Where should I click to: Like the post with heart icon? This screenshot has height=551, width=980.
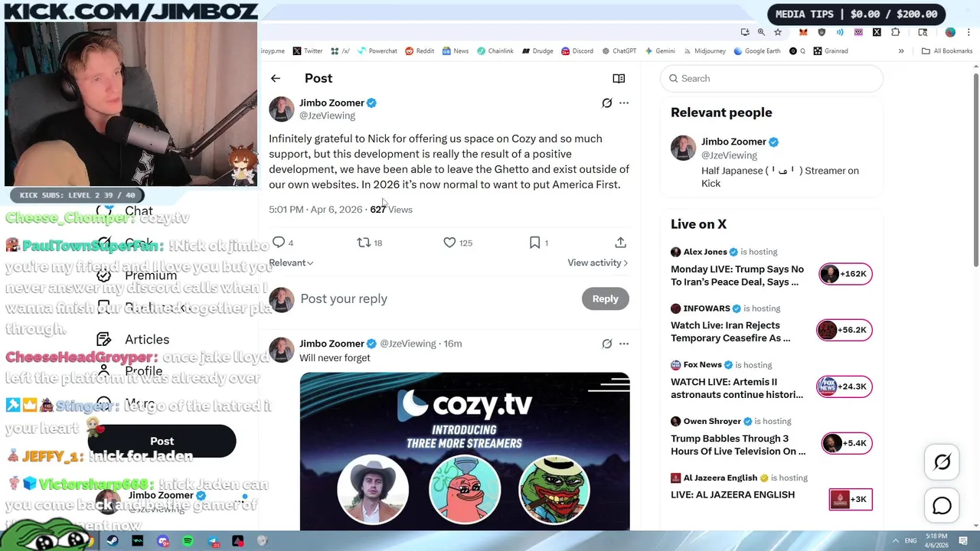coord(458,243)
